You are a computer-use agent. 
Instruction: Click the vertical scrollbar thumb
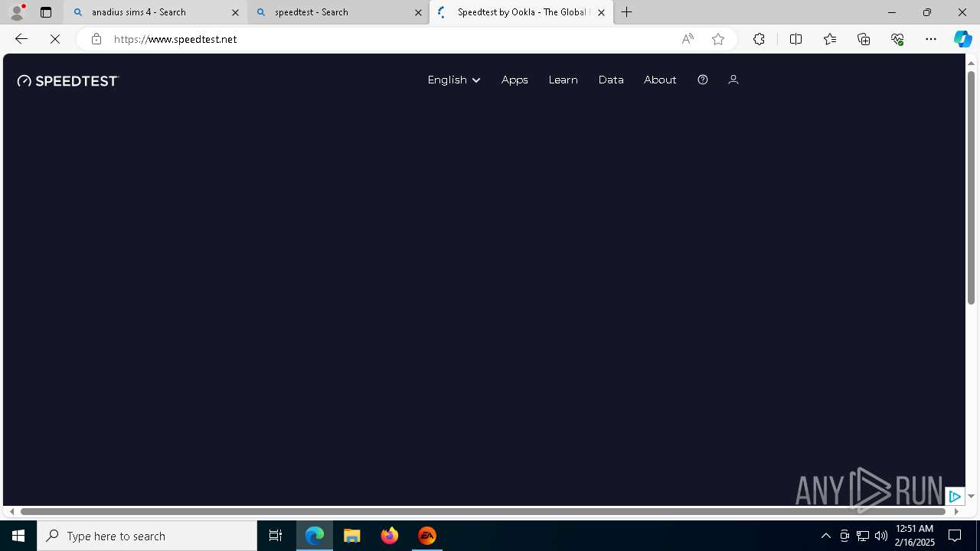tap(971, 187)
